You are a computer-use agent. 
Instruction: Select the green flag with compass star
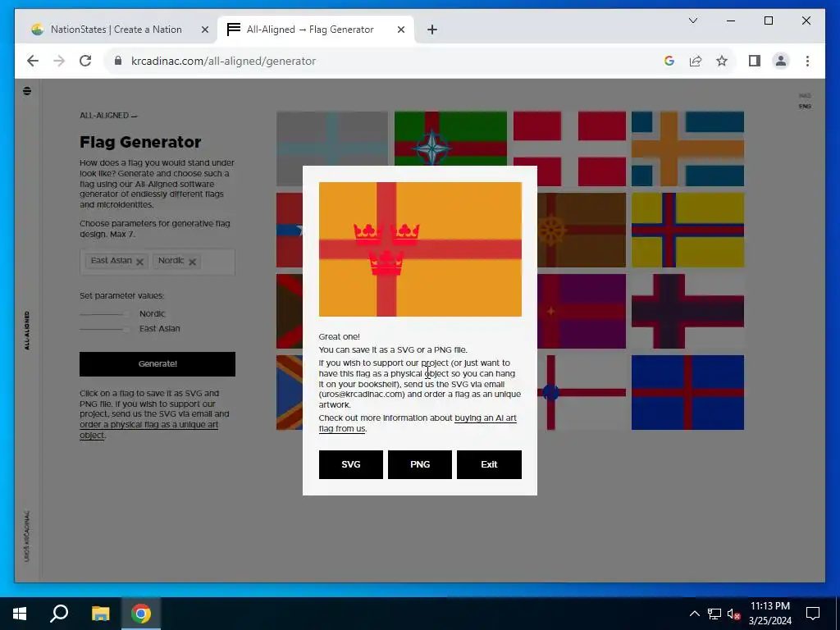450,138
